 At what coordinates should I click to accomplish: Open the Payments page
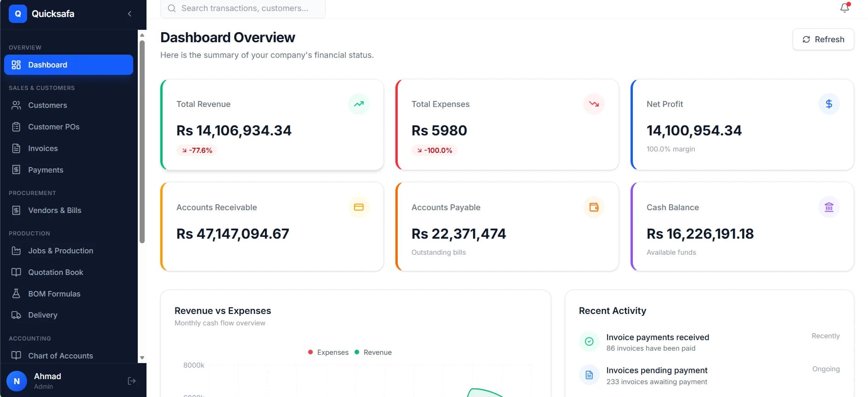click(x=68, y=170)
